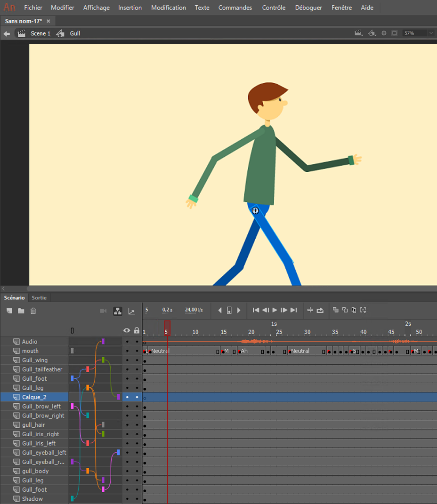
Task: Delete the selected layer with the trash icon
Action: tap(33, 311)
